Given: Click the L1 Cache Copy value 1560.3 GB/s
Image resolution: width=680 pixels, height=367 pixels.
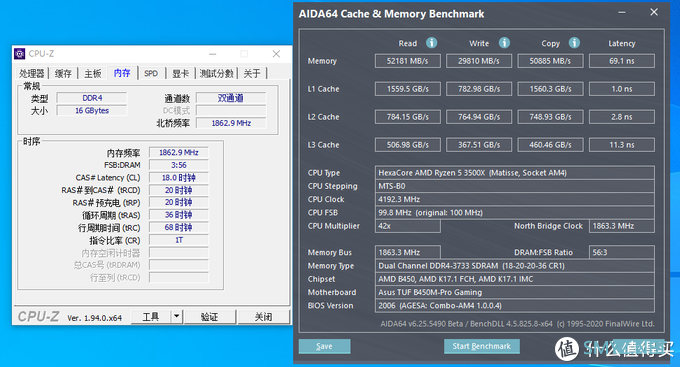Looking at the screenshot, I should pyautogui.click(x=550, y=89).
